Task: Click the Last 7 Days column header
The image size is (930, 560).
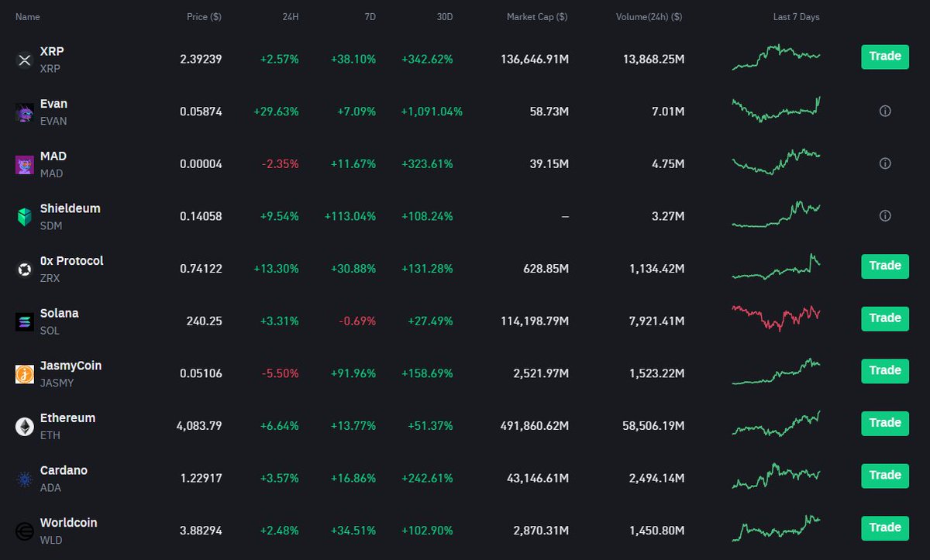Action: coord(796,16)
